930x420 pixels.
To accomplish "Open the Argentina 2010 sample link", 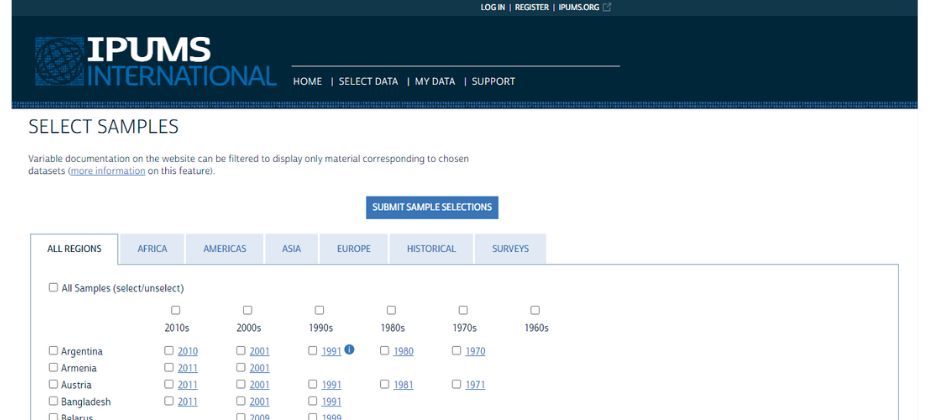I will [x=187, y=352].
